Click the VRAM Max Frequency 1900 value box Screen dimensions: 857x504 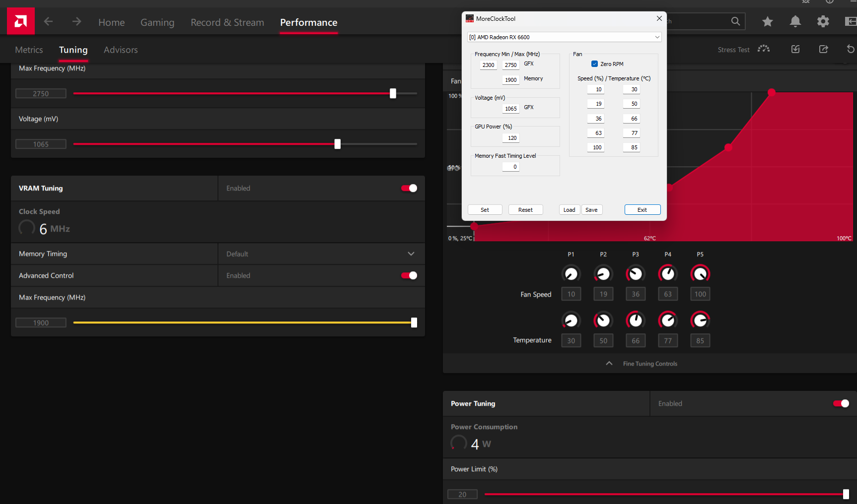[41, 322]
